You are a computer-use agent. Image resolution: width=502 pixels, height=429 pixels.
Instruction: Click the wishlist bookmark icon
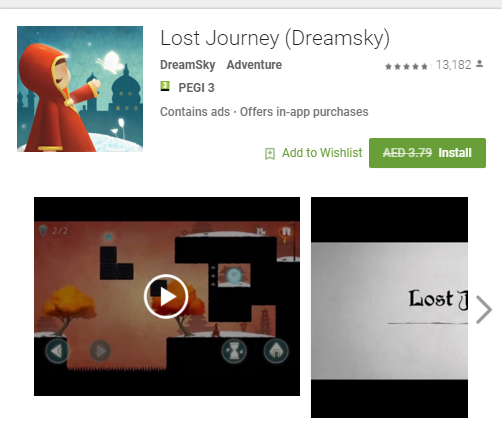tap(270, 154)
